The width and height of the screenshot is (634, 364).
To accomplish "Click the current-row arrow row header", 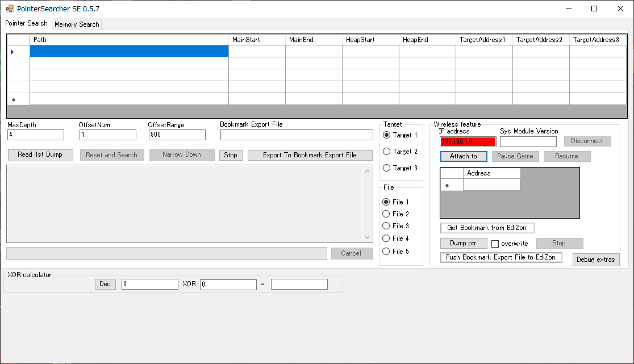I will pos(19,51).
